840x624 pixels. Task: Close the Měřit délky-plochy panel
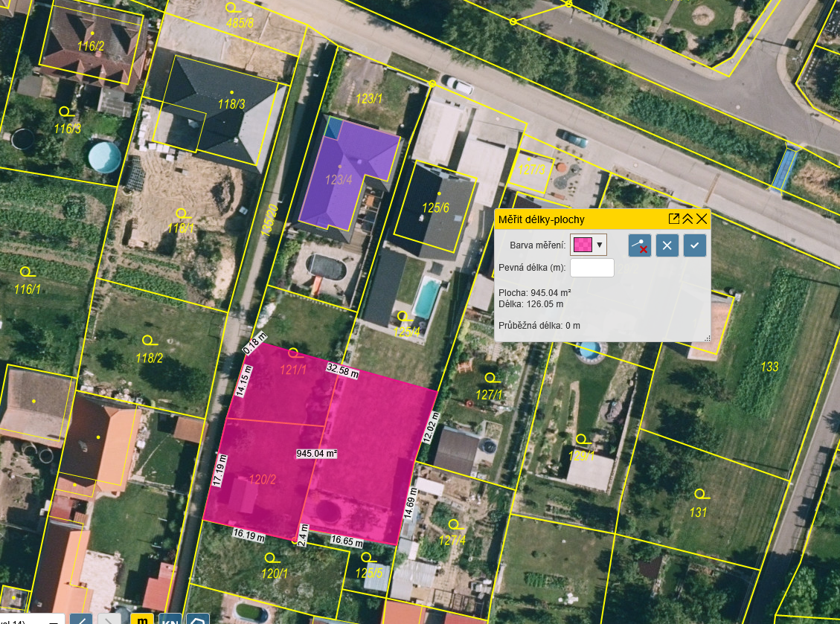click(702, 219)
